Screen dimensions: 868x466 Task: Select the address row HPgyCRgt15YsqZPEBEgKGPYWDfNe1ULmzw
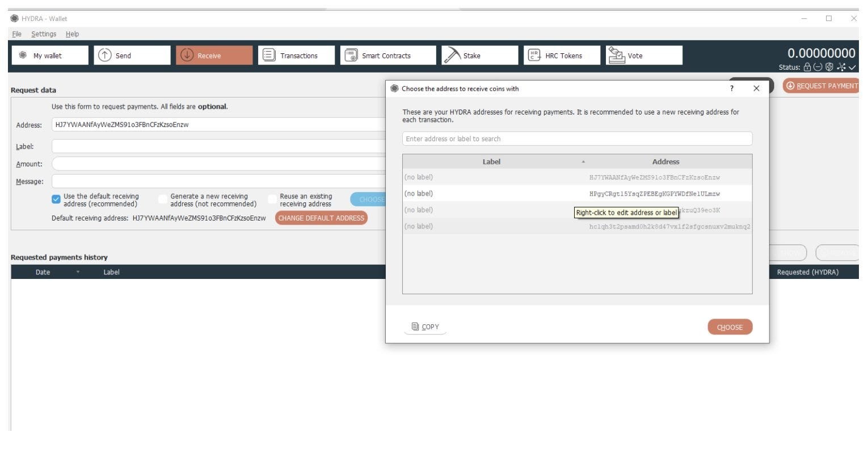(577, 194)
